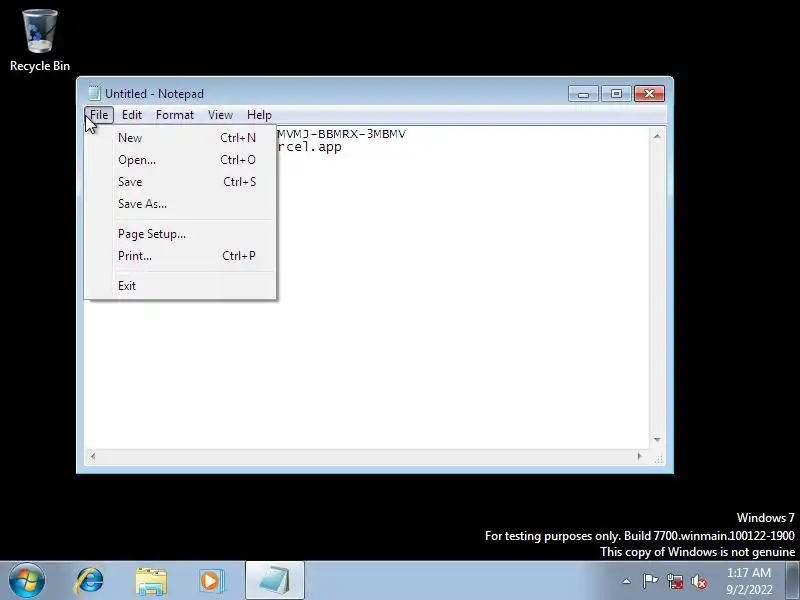Open Windows Explorer folder icon in taskbar
Image resolution: width=800 pixels, height=600 pixels.
151,581
